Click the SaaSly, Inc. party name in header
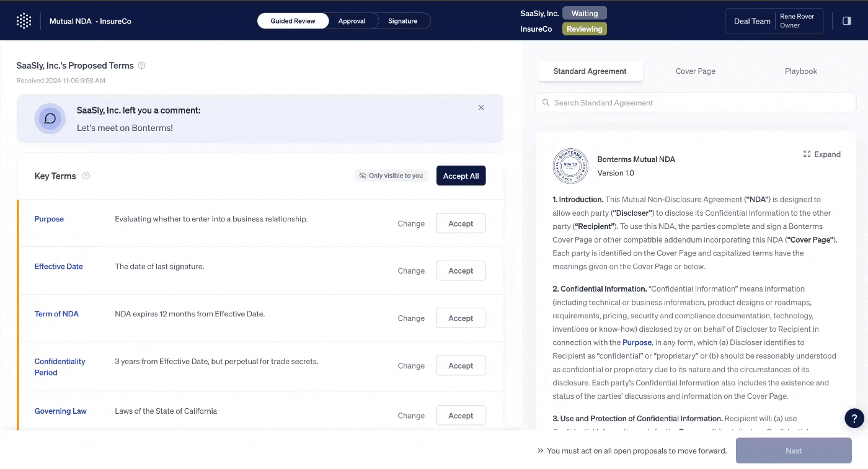 pos(539,13)
